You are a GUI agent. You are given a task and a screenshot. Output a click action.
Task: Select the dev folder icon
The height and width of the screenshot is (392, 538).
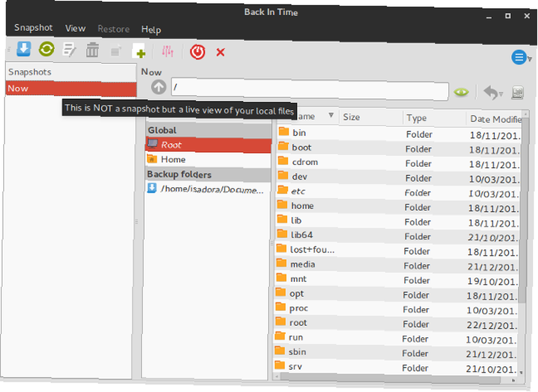(x=283, y=175)
